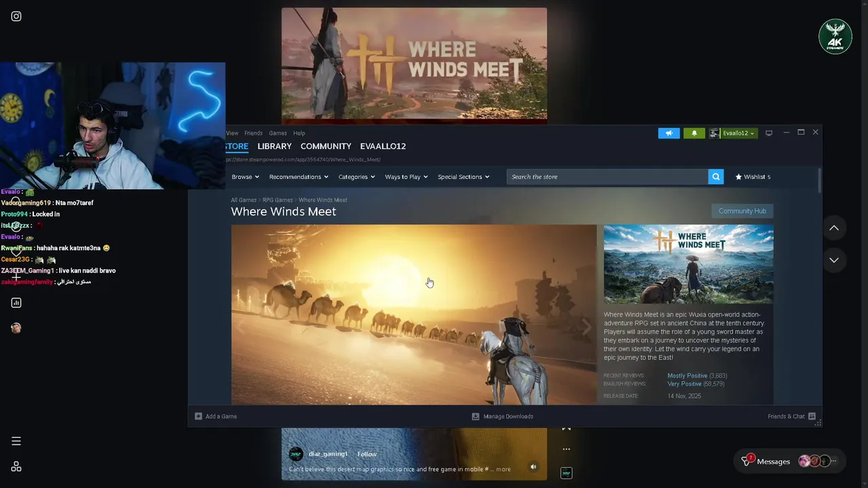
Task: Open three-dots next to message avatars
Action: (834, 461)
